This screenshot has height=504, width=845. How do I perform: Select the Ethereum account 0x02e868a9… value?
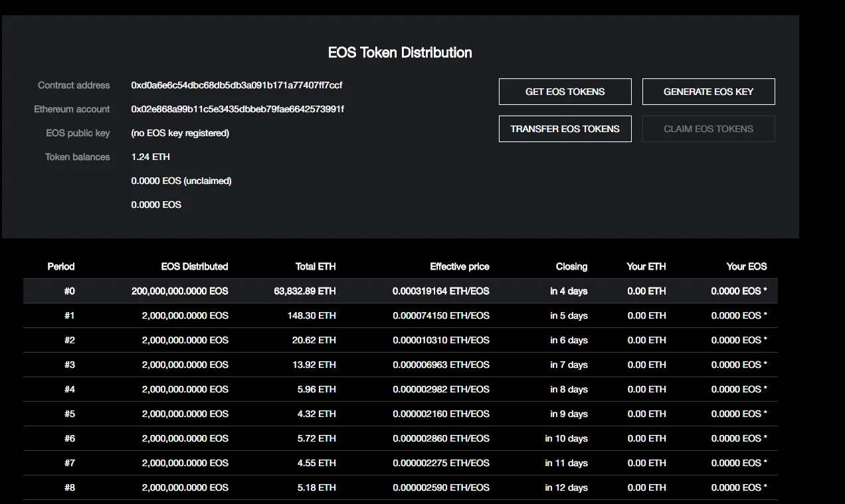(x=237, y=109)
